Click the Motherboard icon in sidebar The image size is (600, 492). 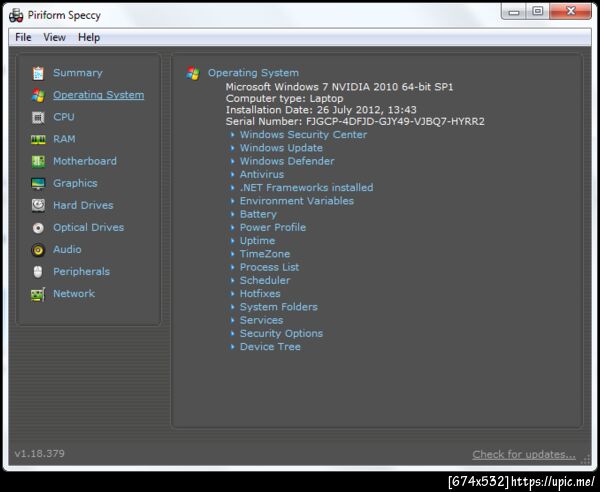coord(38,161)
